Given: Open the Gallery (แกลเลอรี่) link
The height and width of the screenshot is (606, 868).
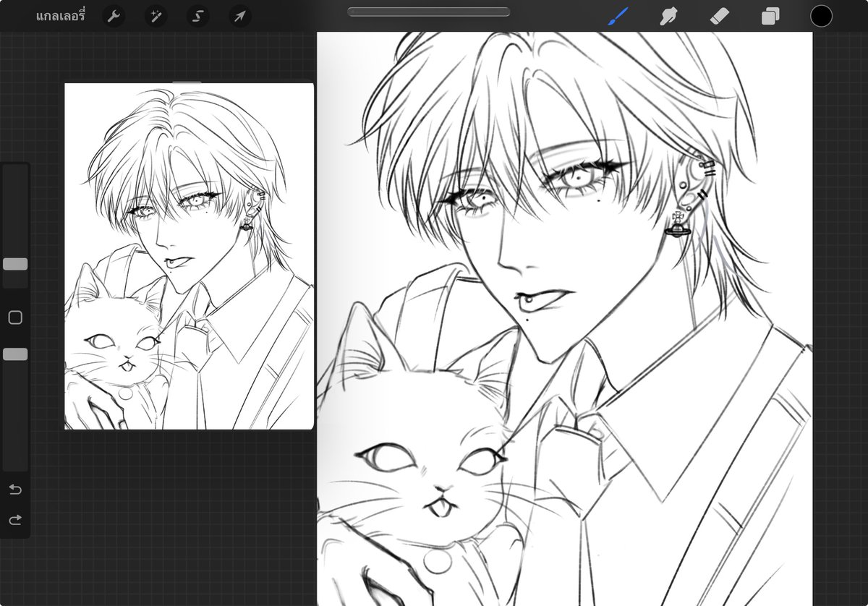Looking at the screenshot, I should point(60,16).
